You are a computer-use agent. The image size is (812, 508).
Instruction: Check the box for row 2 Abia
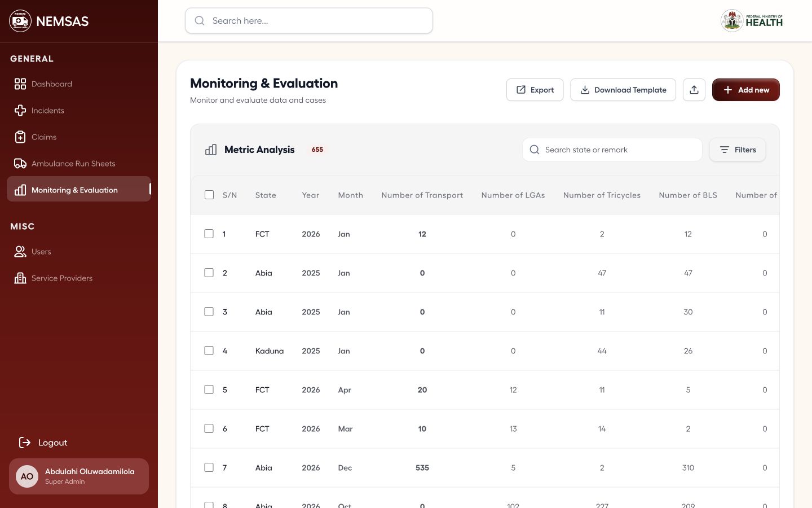pos(209,273)
